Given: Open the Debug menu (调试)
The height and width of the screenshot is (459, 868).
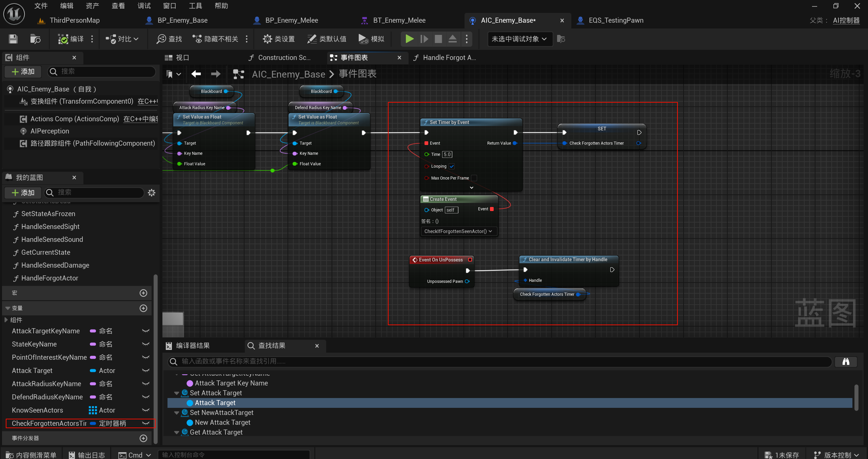Looking at the screenshot, I should click(x=144, y=6).
